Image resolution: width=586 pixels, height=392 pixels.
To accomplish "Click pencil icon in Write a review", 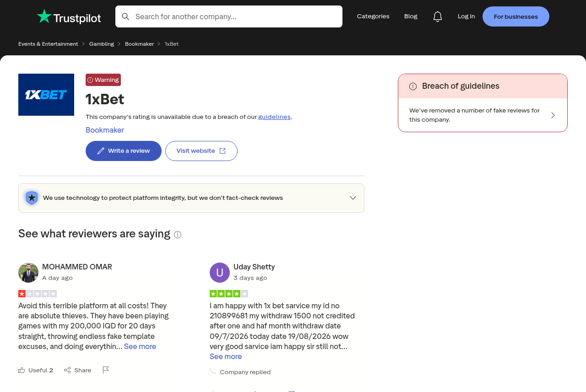I will [101, 151].
